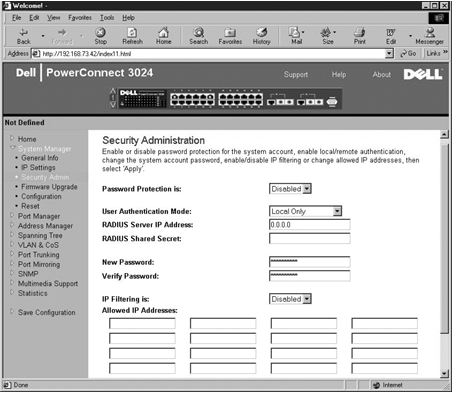Screen dimensions: 462x402
Task: Click the New Password field
Action: coord(310,262)
